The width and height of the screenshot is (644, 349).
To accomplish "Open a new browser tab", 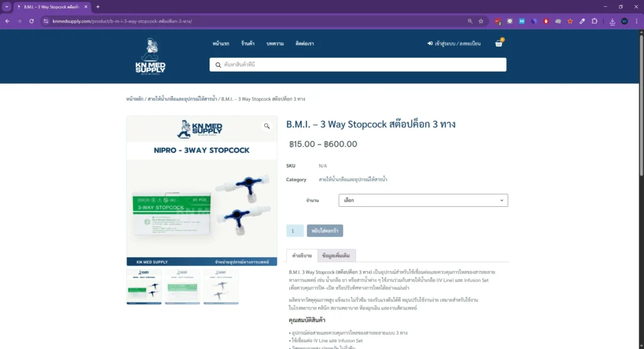I will 97,6.
